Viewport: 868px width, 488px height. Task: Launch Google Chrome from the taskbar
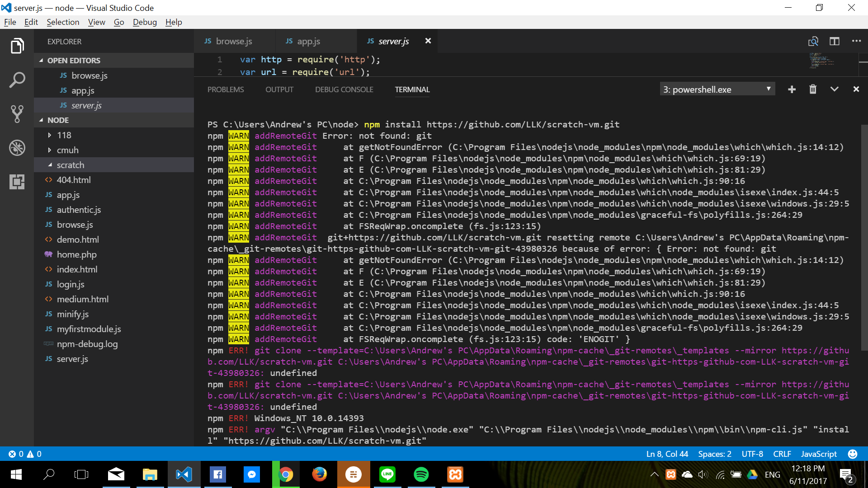click(x=285, y=474)
